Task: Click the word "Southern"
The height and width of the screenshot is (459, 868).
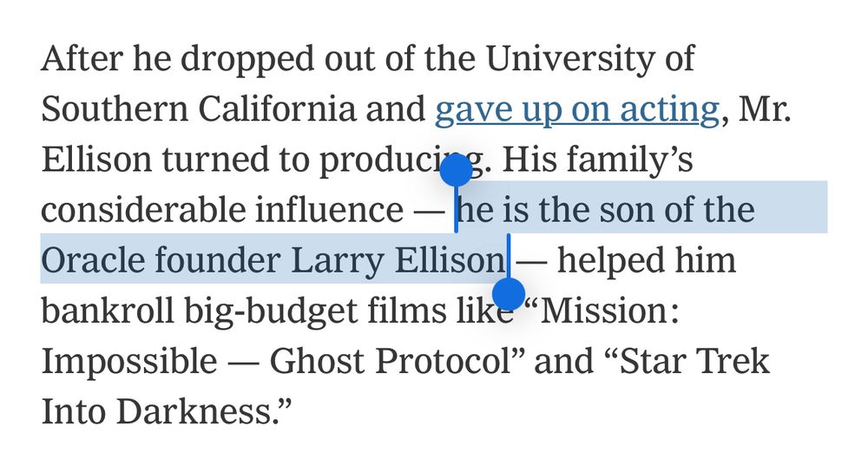Action: click(115, 108)
